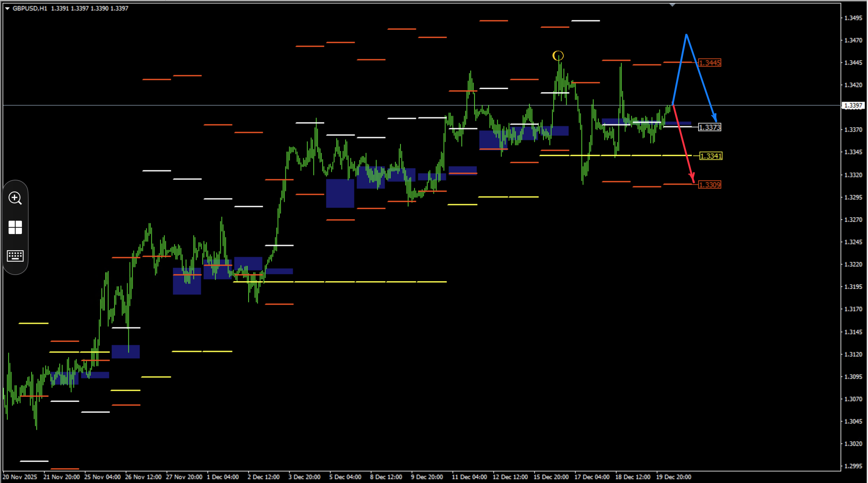Click the 20 Nov 2025 date label

20,477
